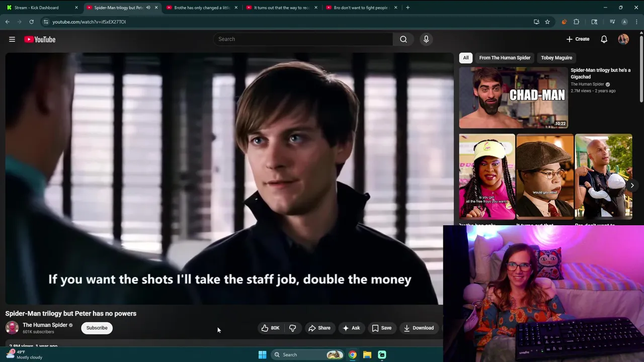Click the 601K subscribers text

pyautogui.click(x=38, y=332)
